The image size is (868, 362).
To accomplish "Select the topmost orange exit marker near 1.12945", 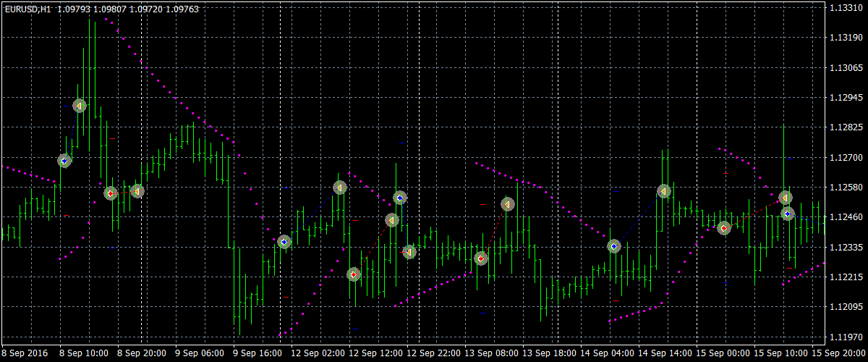I will [80, 106].
